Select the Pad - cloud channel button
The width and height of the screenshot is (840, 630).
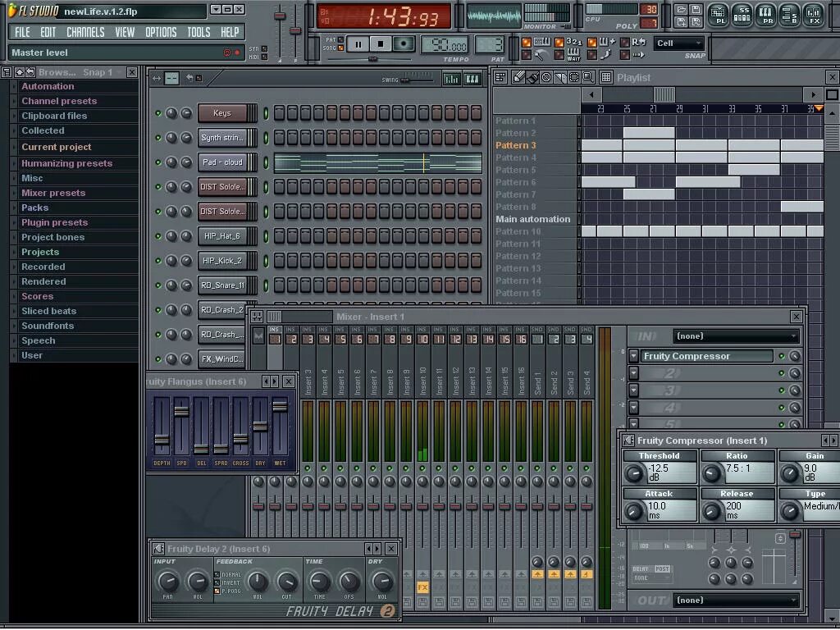coord(222,162)
